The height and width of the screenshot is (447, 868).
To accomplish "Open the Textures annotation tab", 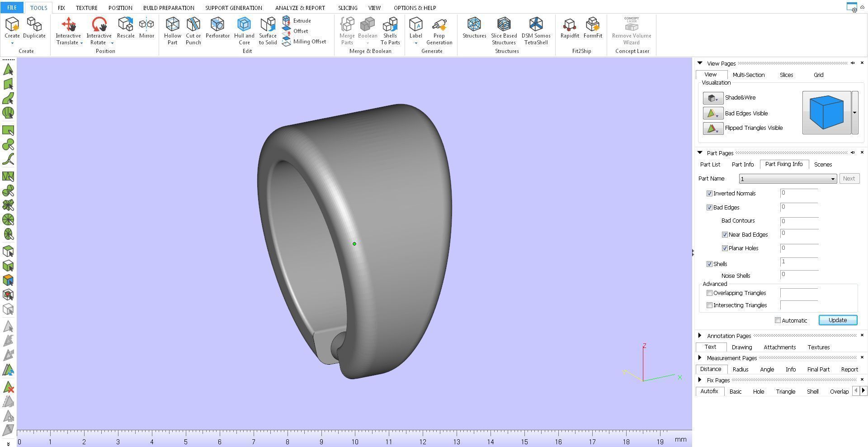I will point(819,347).
